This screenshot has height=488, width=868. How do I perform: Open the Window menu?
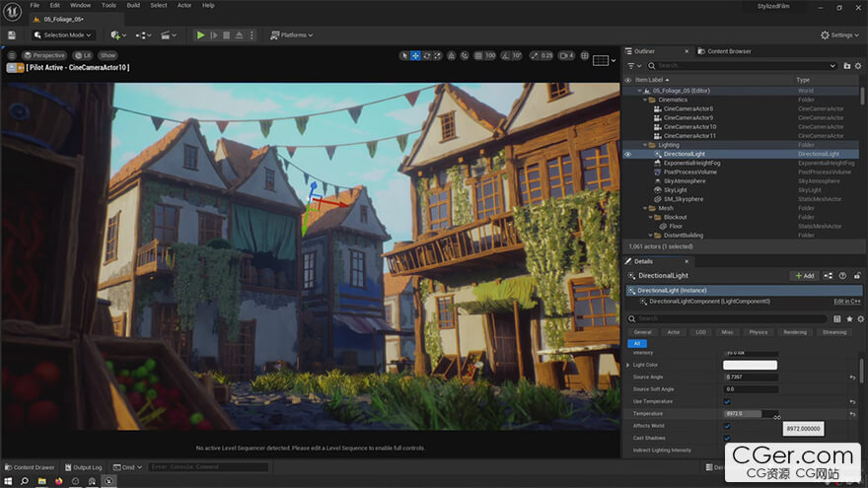click(x=80, y=6)
